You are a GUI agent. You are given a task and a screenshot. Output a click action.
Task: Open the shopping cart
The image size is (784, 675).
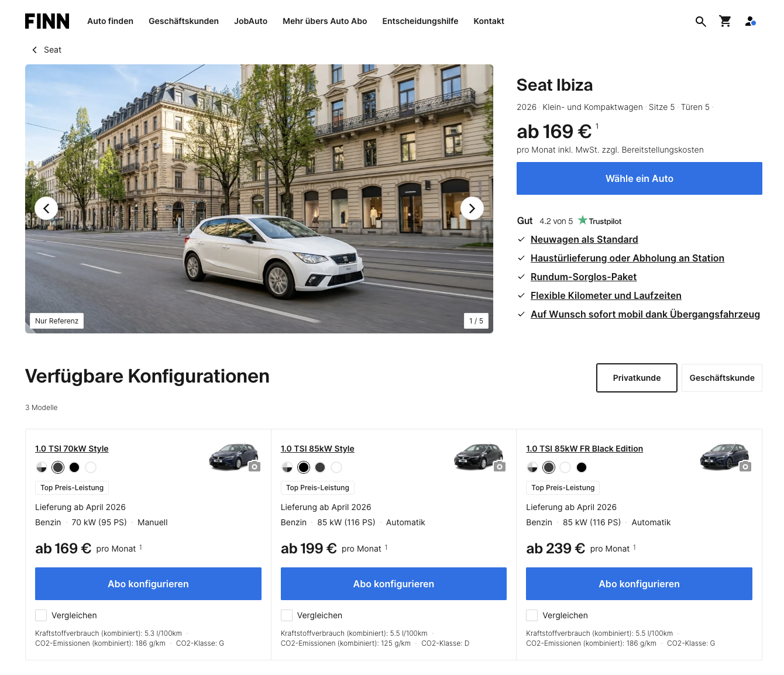pyautogui.click(x=725, y=22)
